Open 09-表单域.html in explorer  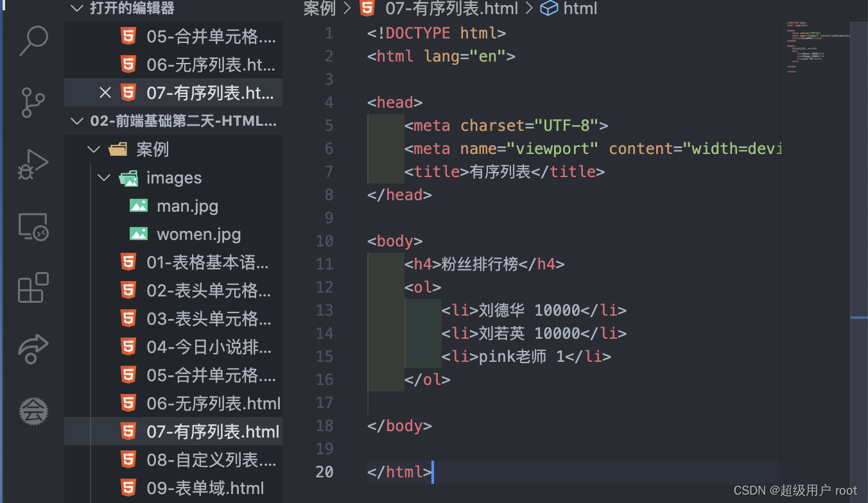tap(173, 488)
